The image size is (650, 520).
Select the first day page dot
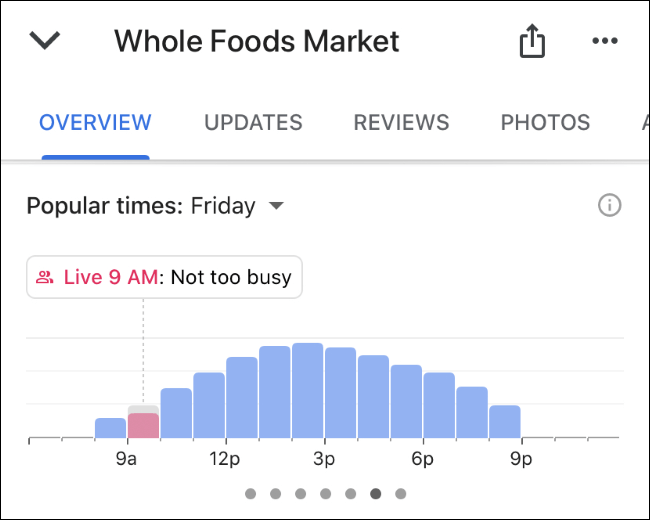[x=250, y=493]
